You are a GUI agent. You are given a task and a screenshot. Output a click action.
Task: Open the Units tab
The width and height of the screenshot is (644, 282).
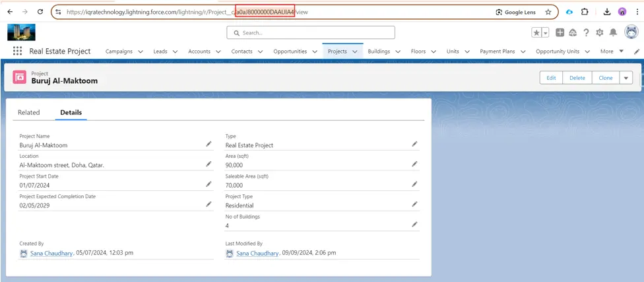click(x=453, y=52)
